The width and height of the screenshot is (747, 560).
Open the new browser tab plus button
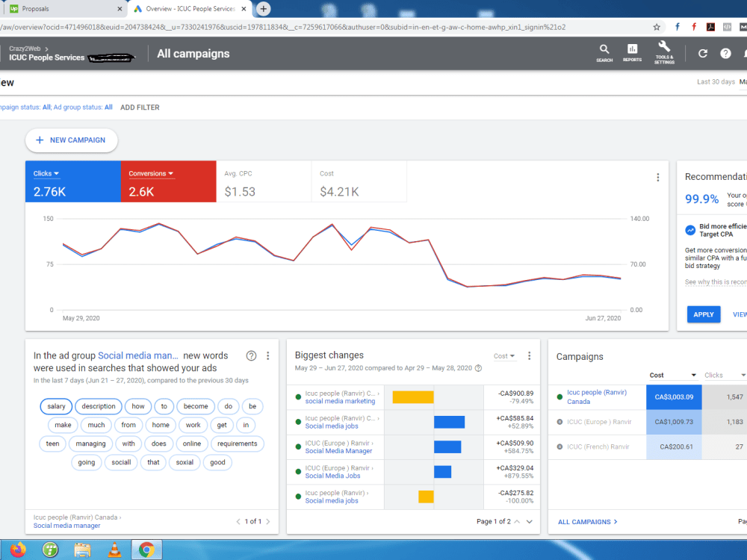pyautogui.click(x=264, y=8)
